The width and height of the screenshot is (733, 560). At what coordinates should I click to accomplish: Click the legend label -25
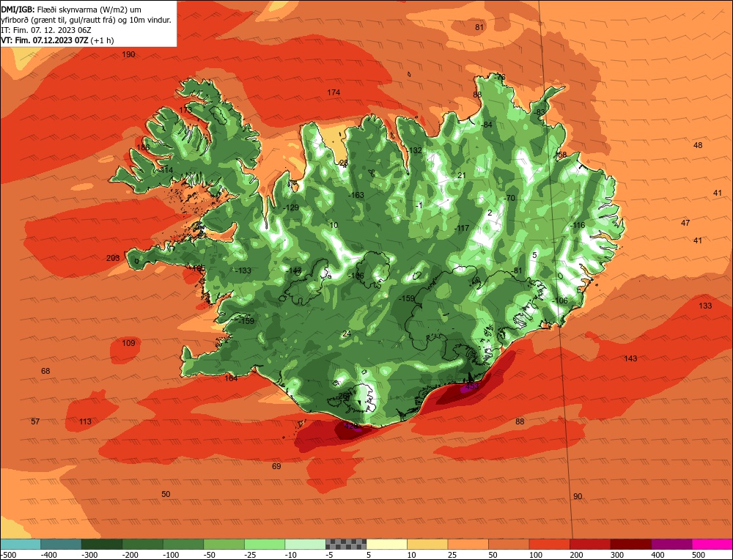coord(252,555)
